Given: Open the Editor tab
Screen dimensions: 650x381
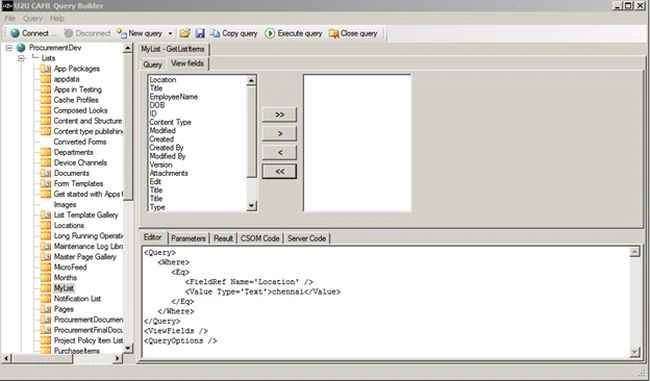Looking at the screenshot, I should 153,237.
